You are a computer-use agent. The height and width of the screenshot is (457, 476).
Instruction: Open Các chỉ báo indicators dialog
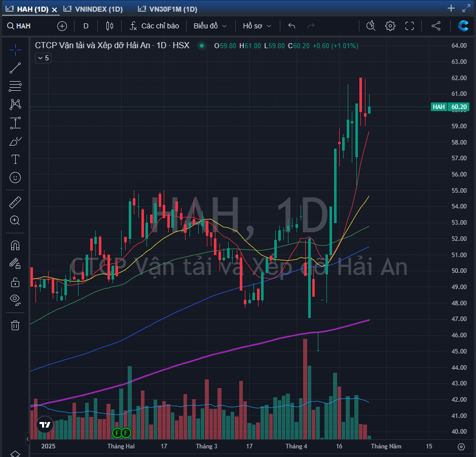pyautogui.click(x=155, y=26)
